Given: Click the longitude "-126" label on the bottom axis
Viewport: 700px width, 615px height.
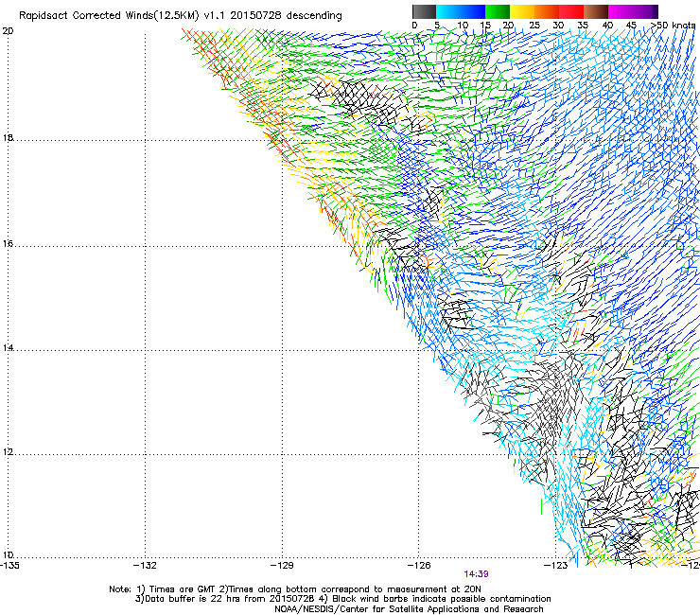Looking at the screenshot, I should click(419, 566).
